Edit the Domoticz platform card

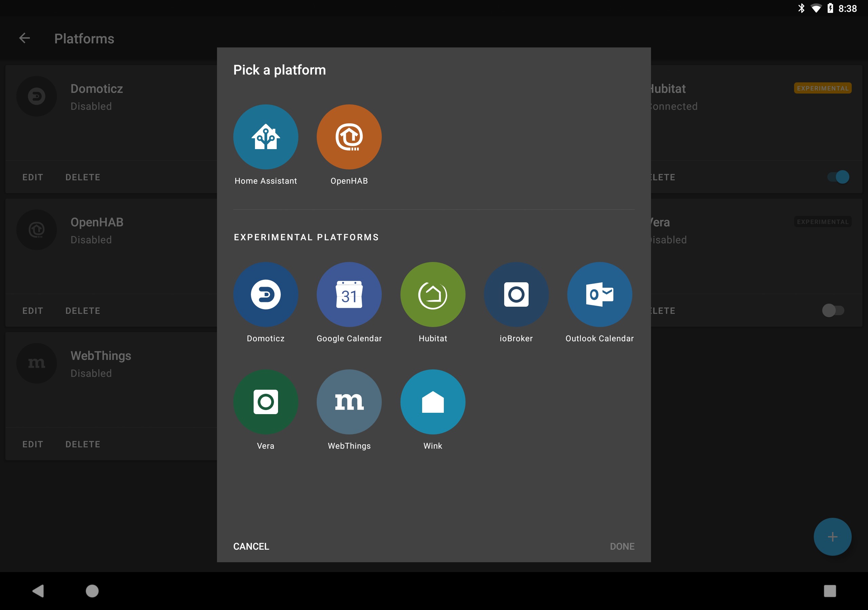coord(33,177)
